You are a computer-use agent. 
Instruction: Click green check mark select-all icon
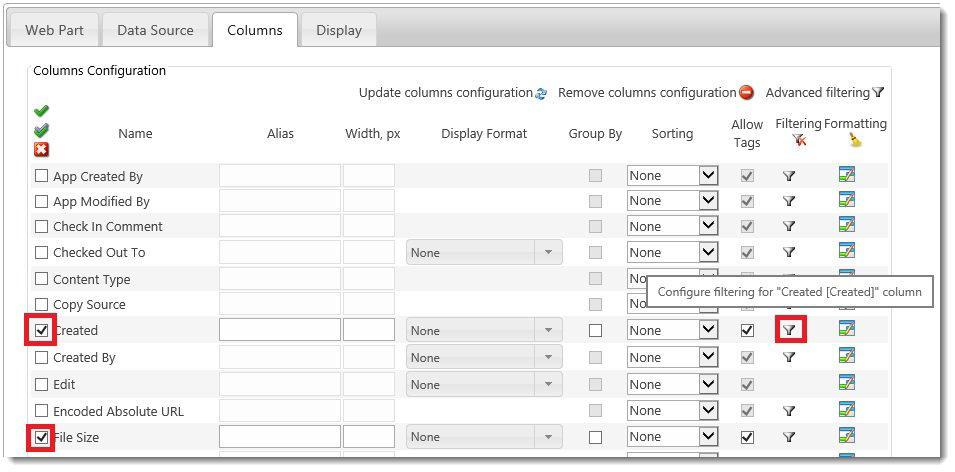point(41,111)
